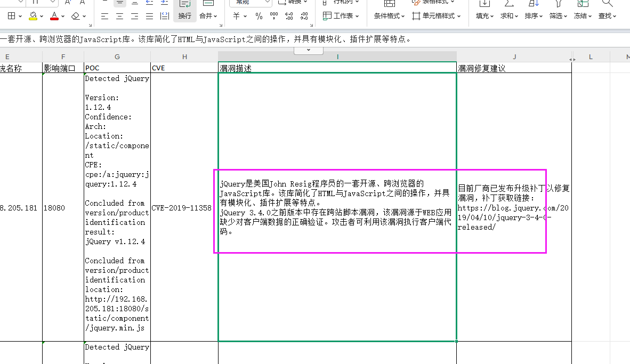Select the 漏洞描述 header cell
This screenshot has width=630, height=364.
point(337,68)
